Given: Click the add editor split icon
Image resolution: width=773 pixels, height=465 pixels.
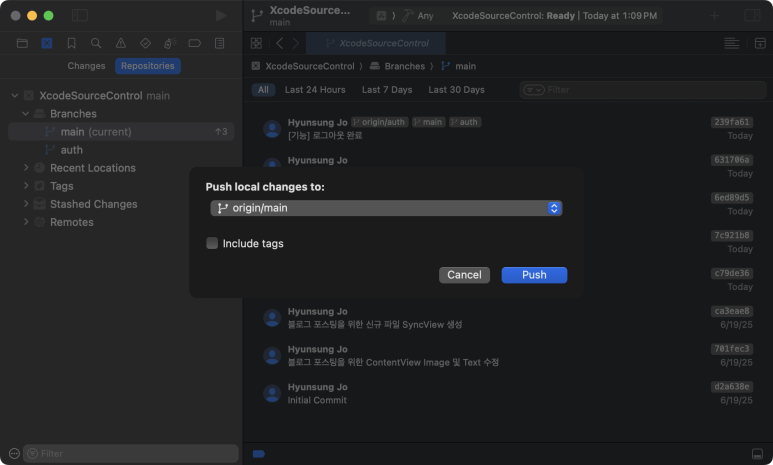Looking at the screenshot, I should tap(760, 43).
